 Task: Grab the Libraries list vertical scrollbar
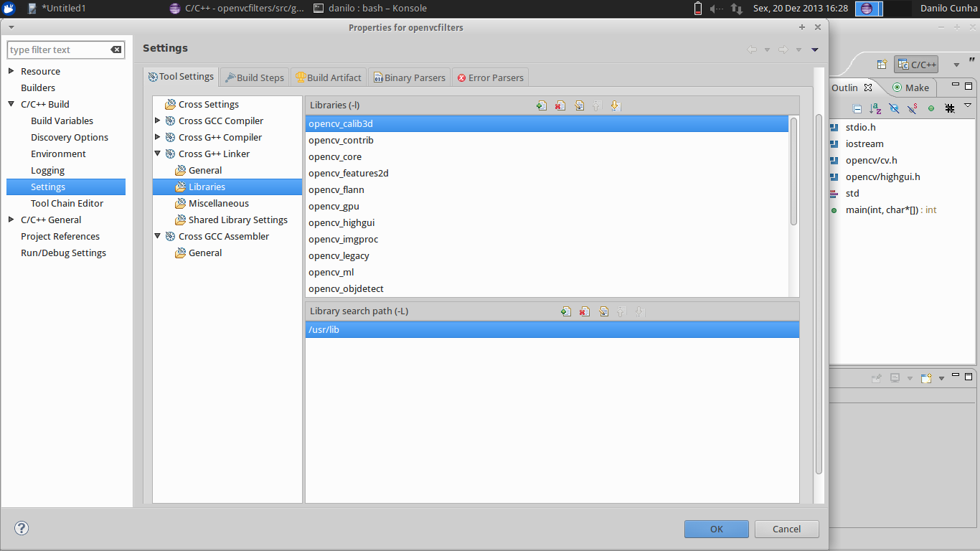793,171
